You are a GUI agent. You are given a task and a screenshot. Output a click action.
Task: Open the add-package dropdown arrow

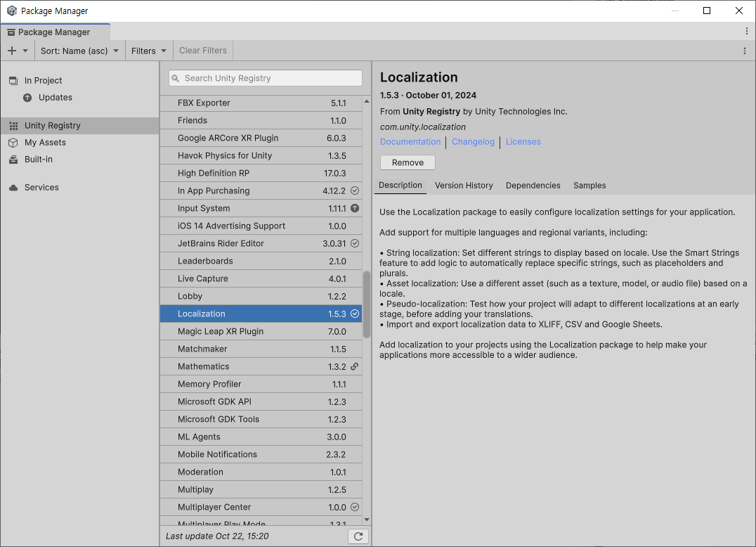(x=25, y=51)
